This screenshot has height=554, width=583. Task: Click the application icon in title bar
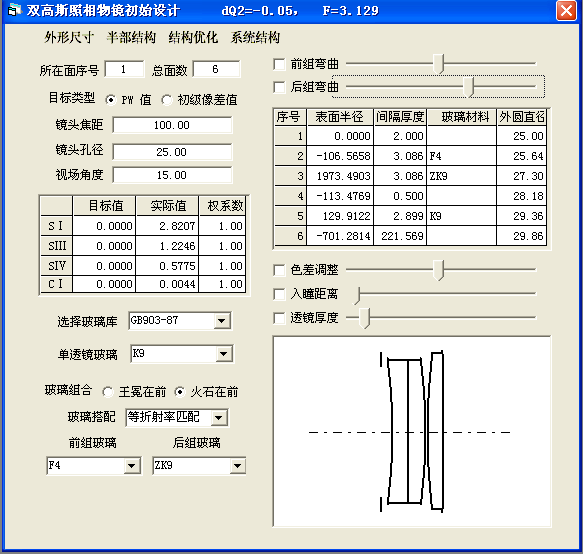pyautogui.click(x=14, y=10)
